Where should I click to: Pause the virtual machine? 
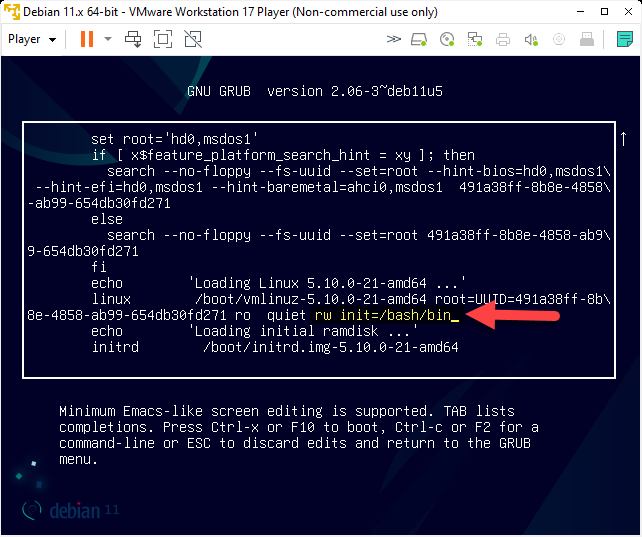point(87,39)
